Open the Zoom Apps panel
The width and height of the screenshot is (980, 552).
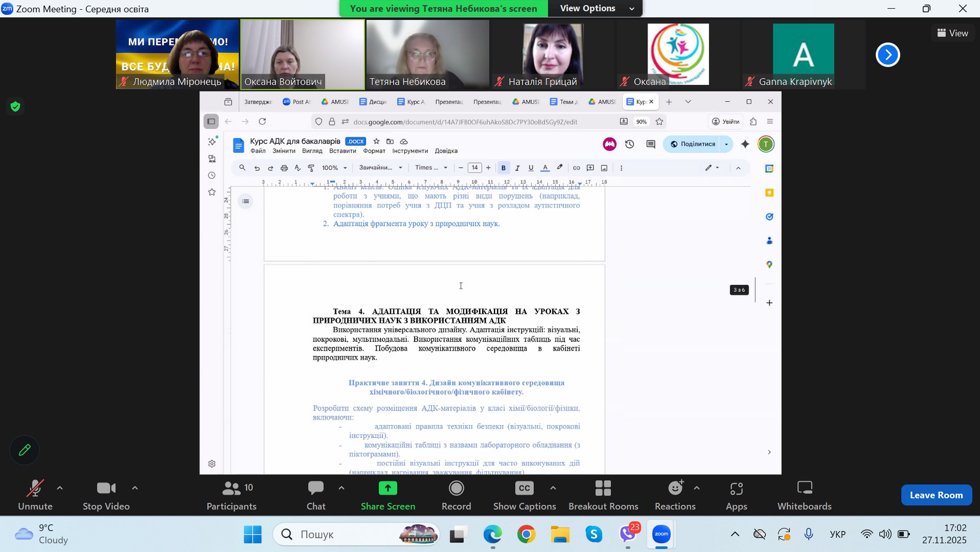736,495
